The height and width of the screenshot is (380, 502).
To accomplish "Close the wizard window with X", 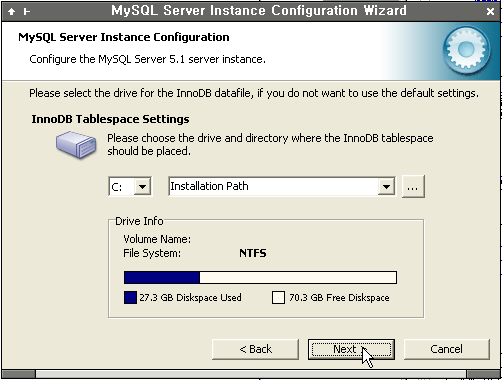I will [490, 12].
